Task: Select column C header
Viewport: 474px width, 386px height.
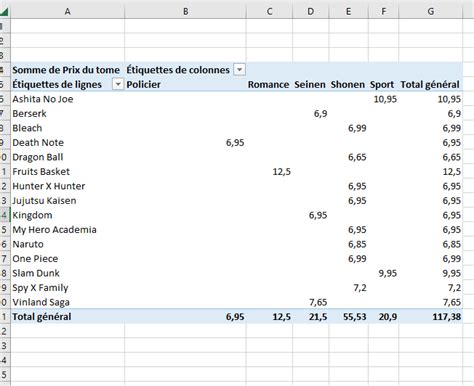Action: [x=269, y=12]
